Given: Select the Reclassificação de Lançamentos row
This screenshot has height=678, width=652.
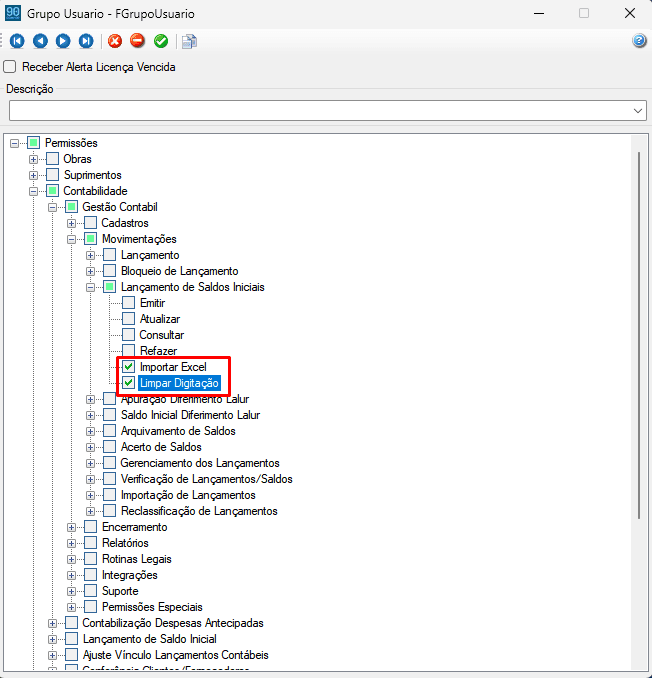Looking at the screenshot, I should coord(199,511).
